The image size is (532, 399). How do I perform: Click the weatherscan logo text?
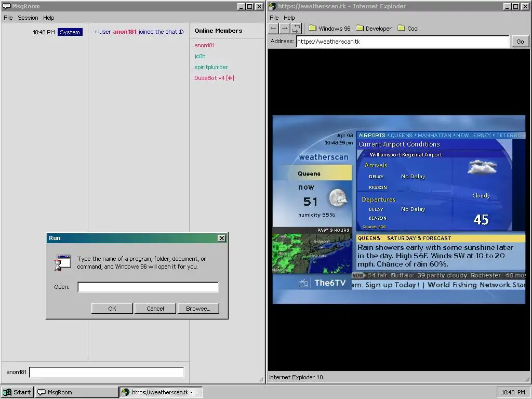[323, 157]
